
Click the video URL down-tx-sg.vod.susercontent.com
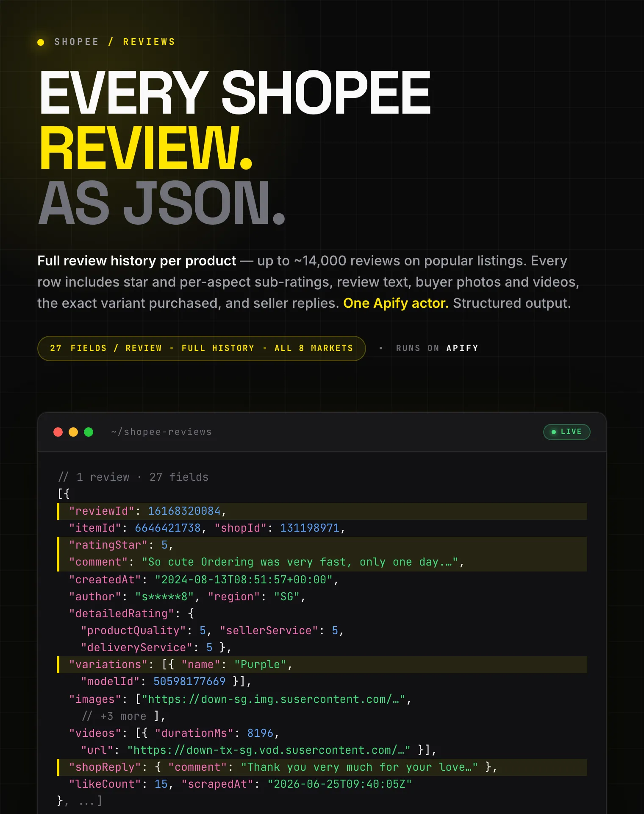269,750
